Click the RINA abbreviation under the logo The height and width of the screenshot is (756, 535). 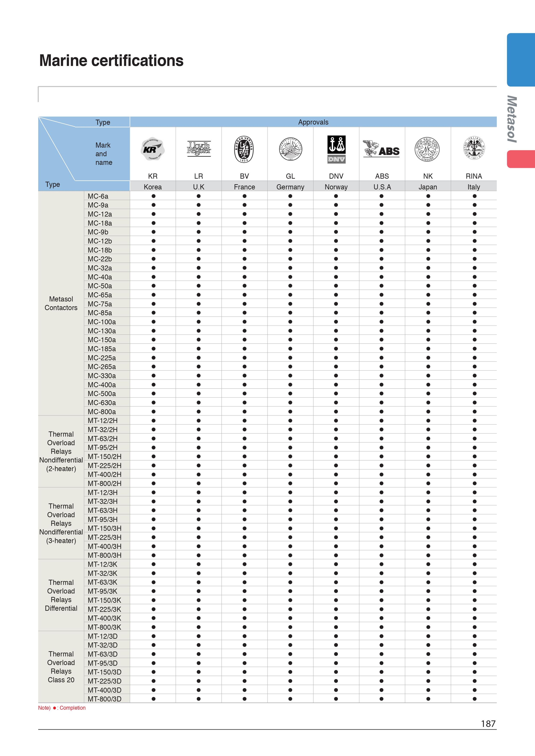coord(474,176)
